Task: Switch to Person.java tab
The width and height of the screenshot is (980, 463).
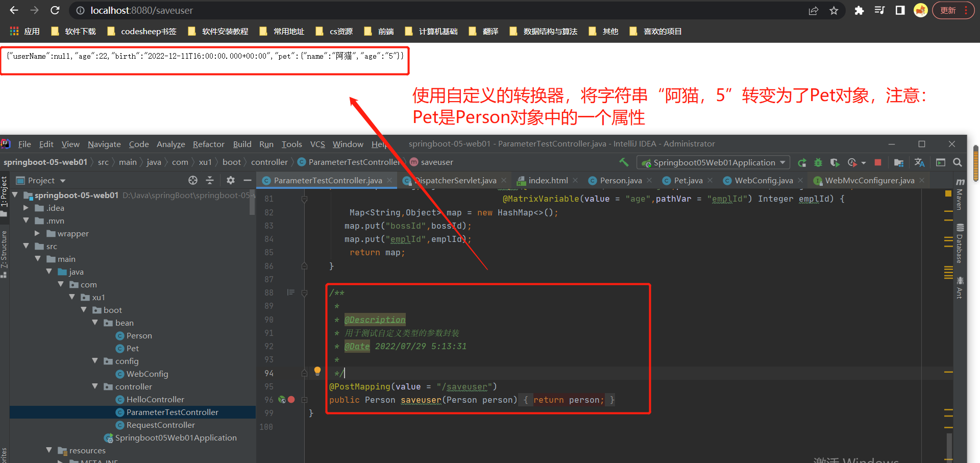Action: click(620, 181)
